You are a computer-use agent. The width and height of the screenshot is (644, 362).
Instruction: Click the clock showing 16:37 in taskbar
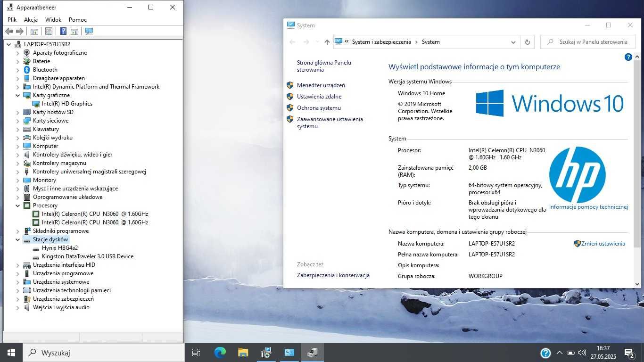(x=603, y=352)
